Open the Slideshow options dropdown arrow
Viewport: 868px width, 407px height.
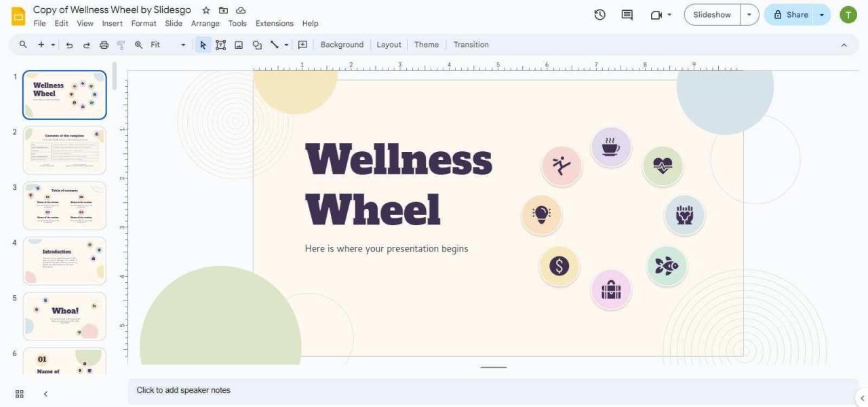pos(749,14)
